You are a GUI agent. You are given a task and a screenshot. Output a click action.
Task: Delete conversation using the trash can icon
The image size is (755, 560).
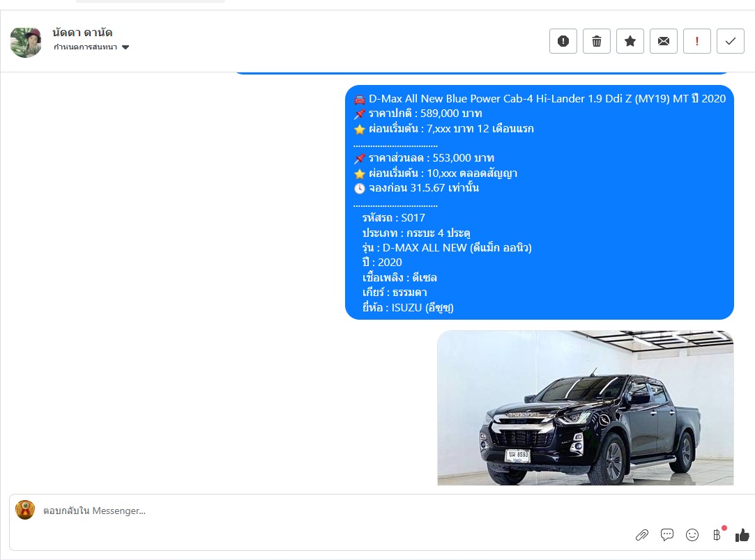point(597,41)
